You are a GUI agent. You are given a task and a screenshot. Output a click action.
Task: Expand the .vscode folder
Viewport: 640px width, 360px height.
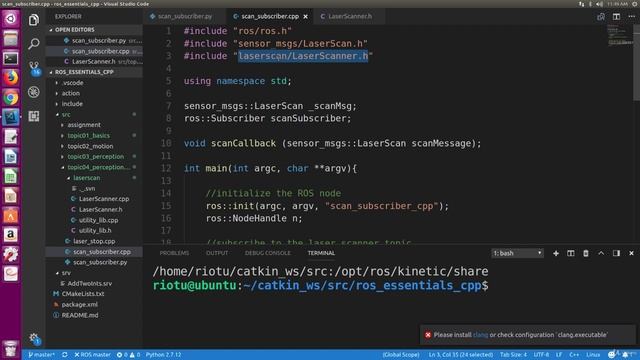coord(73,83)
